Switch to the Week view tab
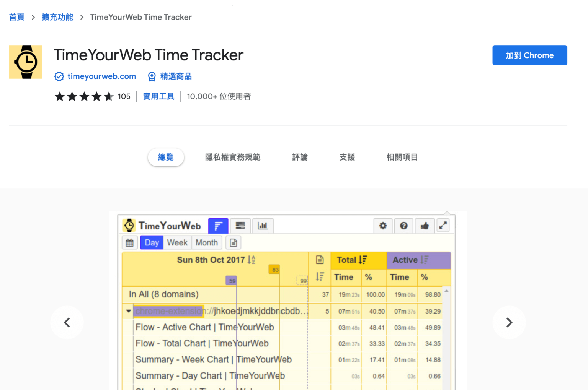The image size is (588, 390). pos(177,242)
